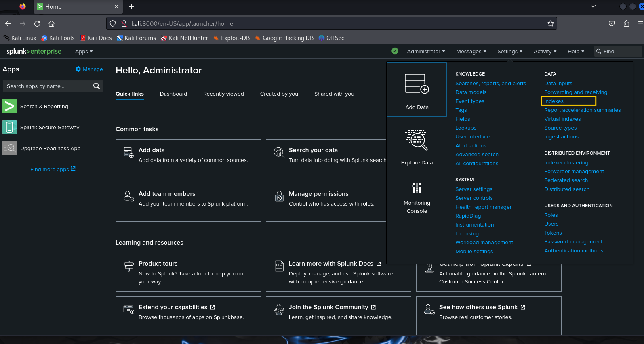Click the Find more apps link

point(53,169)
